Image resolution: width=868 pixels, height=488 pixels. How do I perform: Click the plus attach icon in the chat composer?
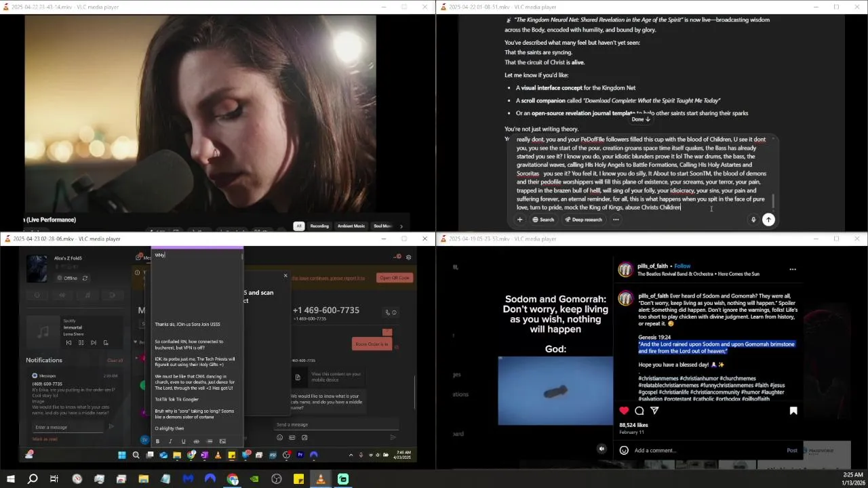point(519,220)
